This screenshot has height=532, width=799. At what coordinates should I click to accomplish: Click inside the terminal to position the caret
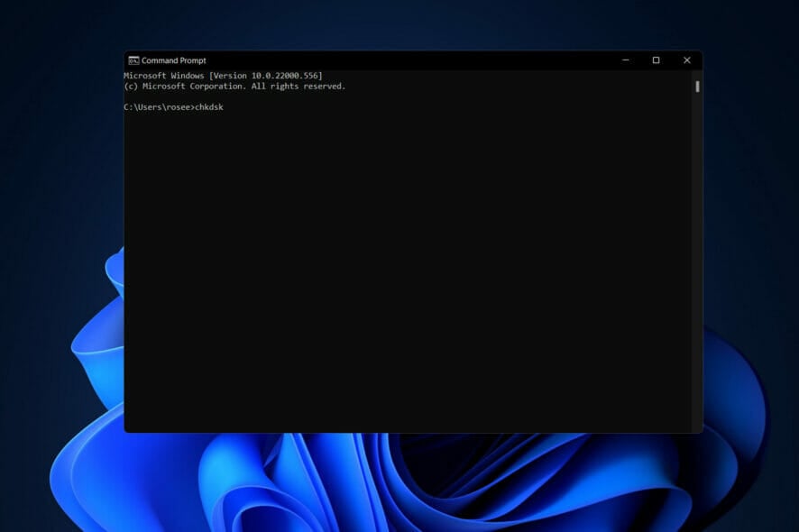[x=406, y=225]
